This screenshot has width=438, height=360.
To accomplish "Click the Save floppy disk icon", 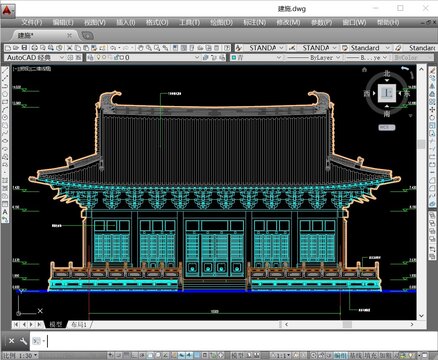I will [x=24, y=48].
